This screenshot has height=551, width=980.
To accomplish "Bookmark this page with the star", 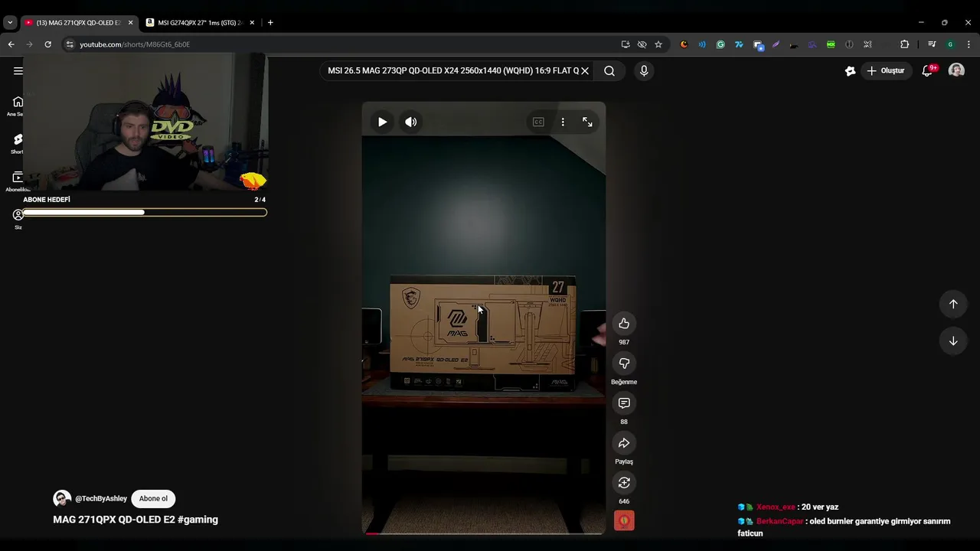I will tap(658, 44).
